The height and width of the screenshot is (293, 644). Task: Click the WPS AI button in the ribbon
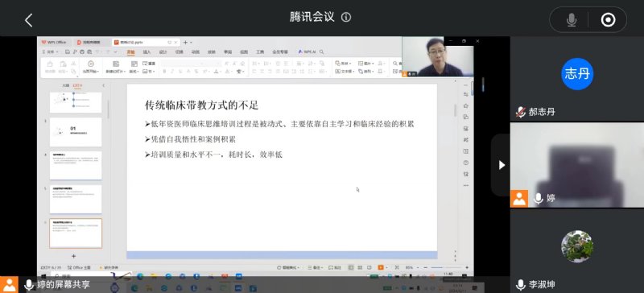307,52
